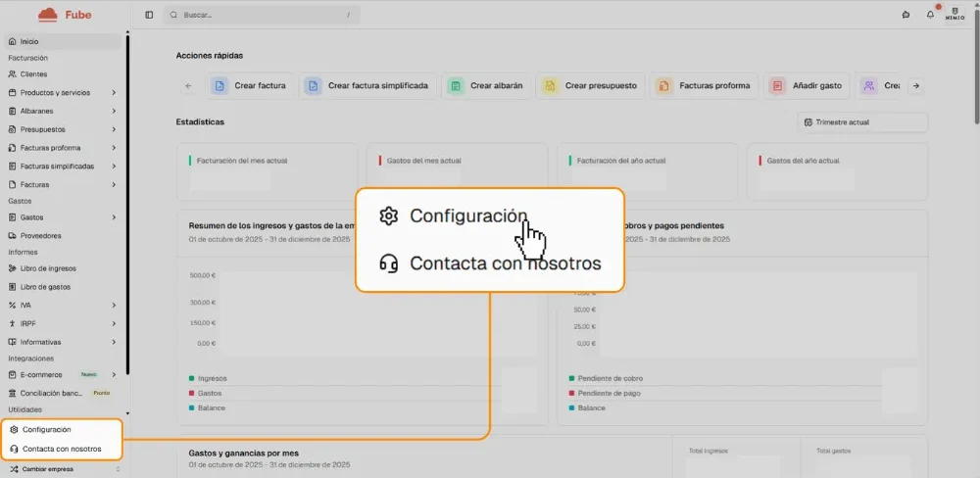980x478 pixels.
Task: Click the Facturas proforma quick action button
Action: pos(705,85)
